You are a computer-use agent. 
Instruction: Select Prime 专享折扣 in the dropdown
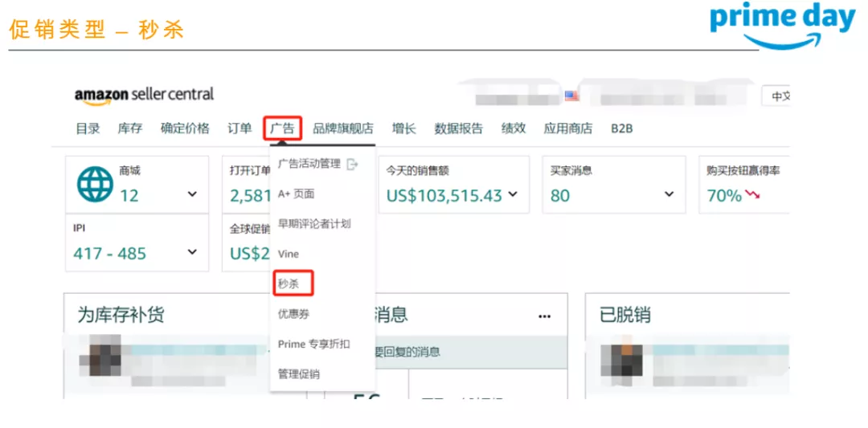point(313,344)
